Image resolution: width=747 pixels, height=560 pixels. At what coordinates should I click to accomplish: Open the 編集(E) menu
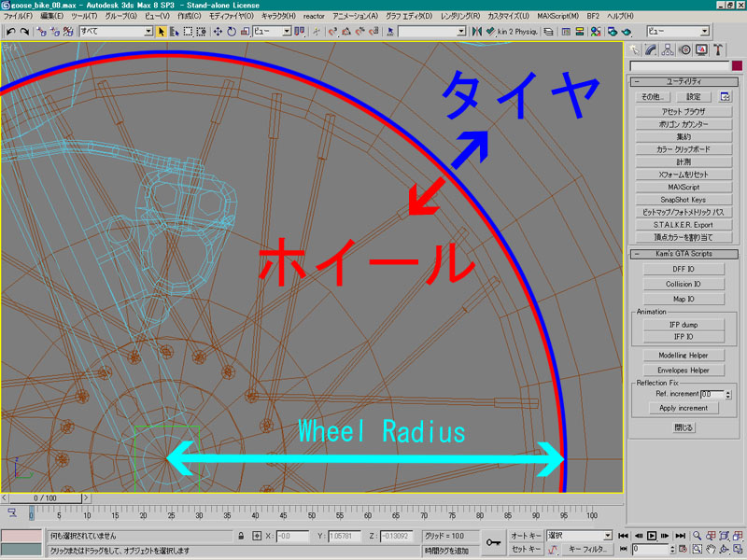(x=51, y=16)
